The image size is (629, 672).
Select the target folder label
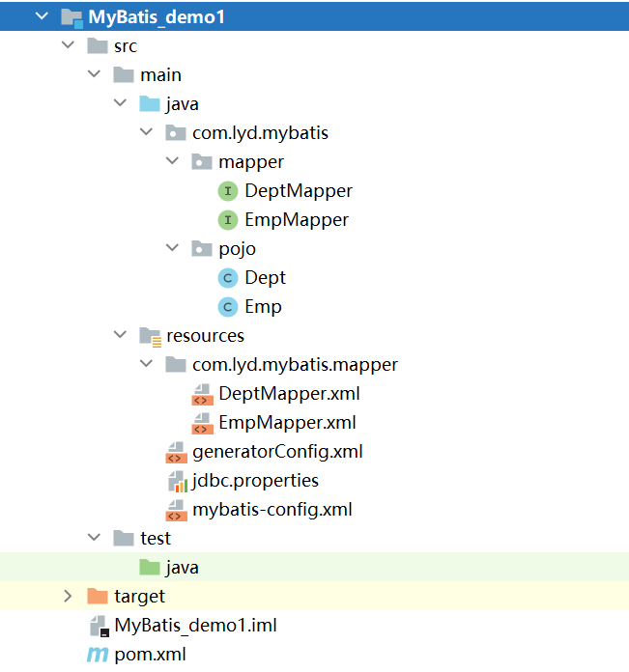(139, 597)
